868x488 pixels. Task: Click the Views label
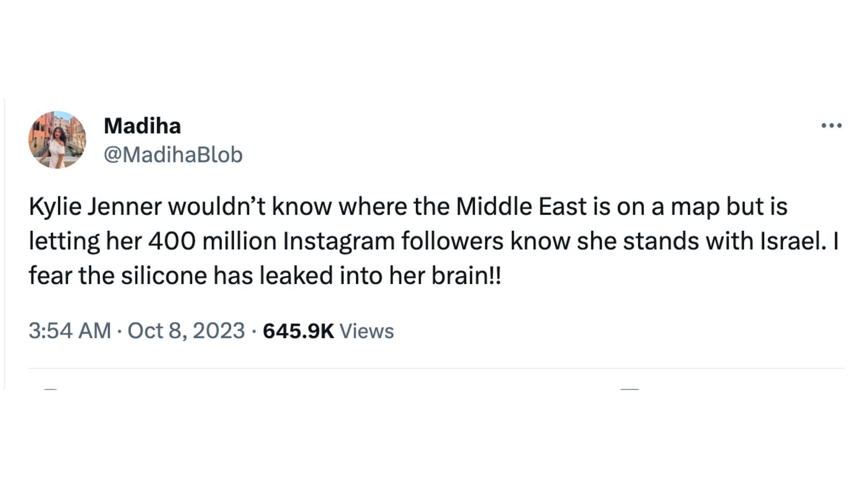[x=367, y=331]
